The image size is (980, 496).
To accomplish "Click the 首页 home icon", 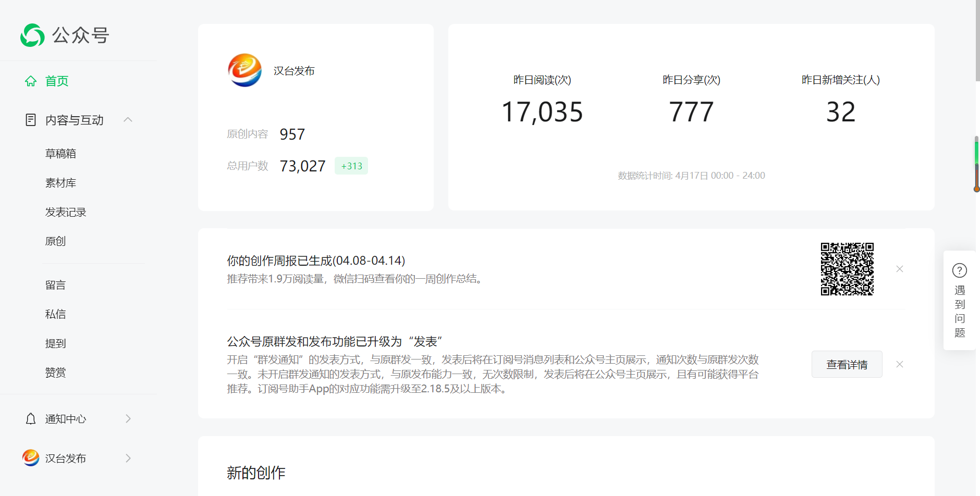I will click(x=31, y=81).
